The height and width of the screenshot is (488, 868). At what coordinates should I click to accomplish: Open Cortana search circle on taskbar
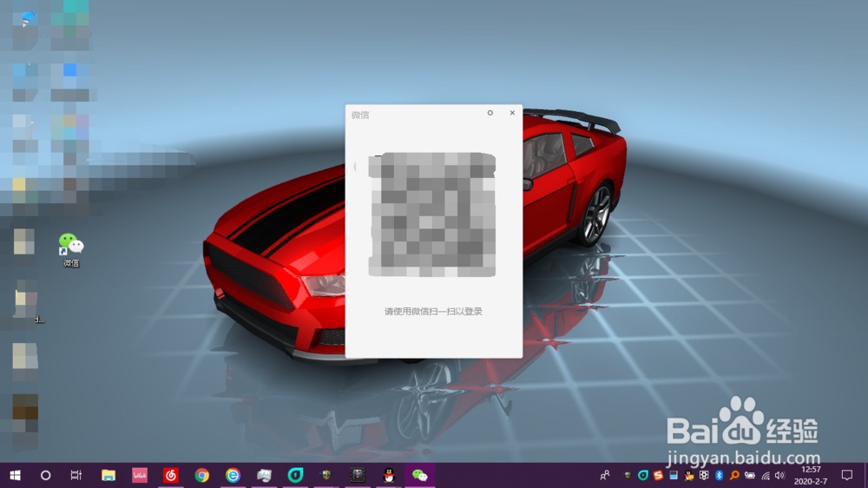click(x=45, y=475)
